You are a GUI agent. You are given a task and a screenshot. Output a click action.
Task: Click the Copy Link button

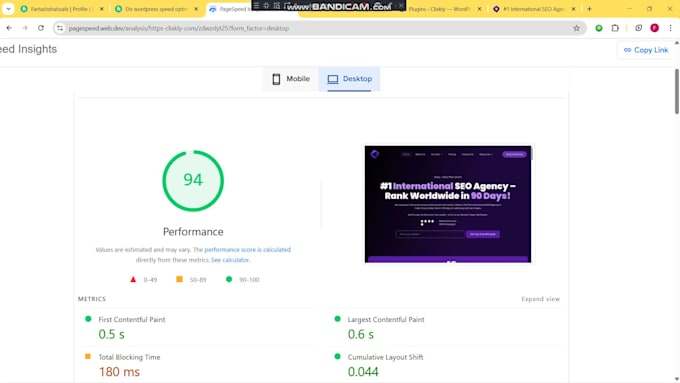(x=646, y=50)
